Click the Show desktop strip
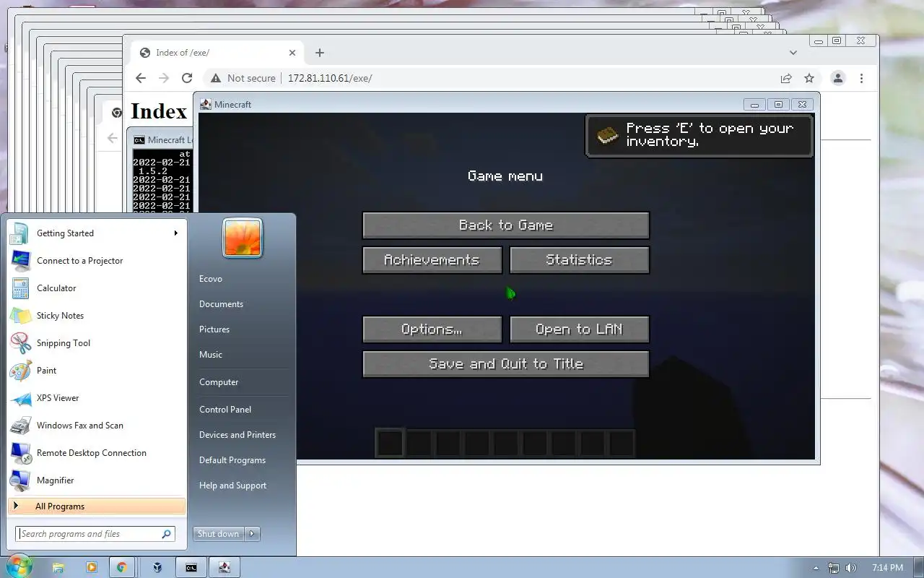The image size is (924, 578). pyautogui.click(x=919, y=567)
